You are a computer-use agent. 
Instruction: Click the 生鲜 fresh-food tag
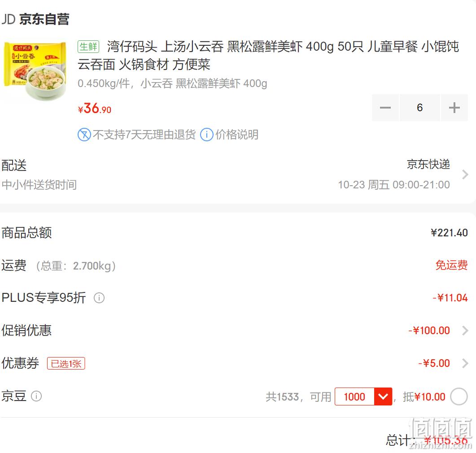pyautogui.click(x=88, y=47)
